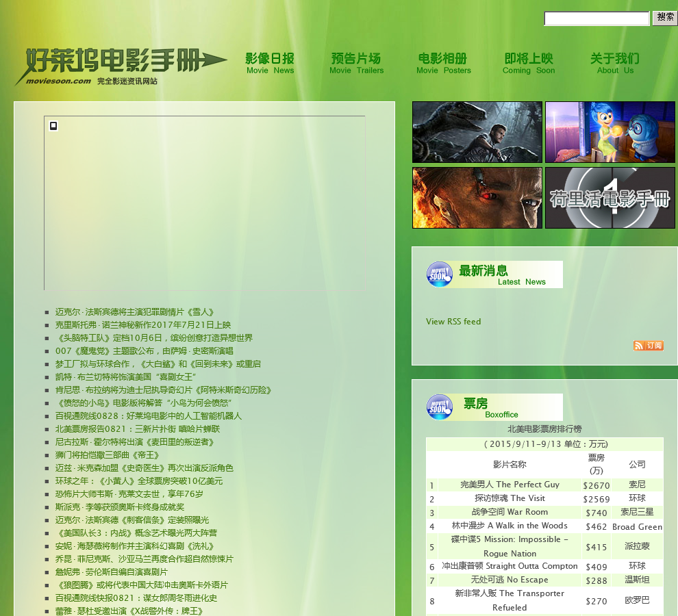Open the Inside Out movie thumbnail
The image size is (678, 616).
[610, 132]
